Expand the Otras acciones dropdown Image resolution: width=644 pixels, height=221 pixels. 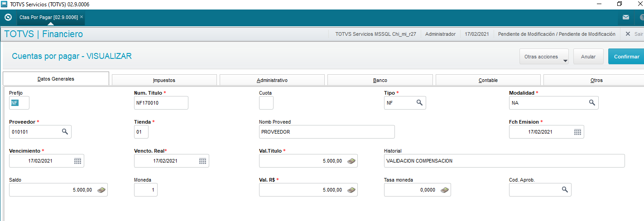[x=544, y=57]
